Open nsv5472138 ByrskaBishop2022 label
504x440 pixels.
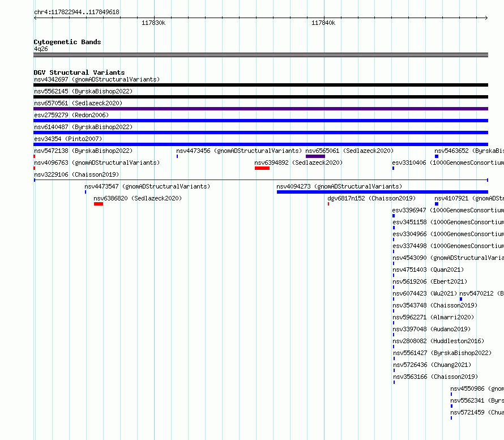tap(83, 151)
